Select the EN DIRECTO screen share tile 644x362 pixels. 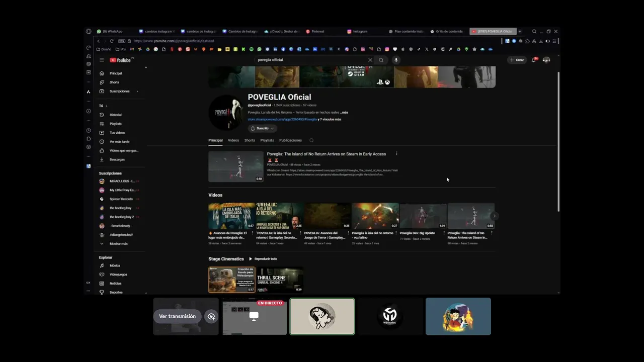tap(255, 316)
